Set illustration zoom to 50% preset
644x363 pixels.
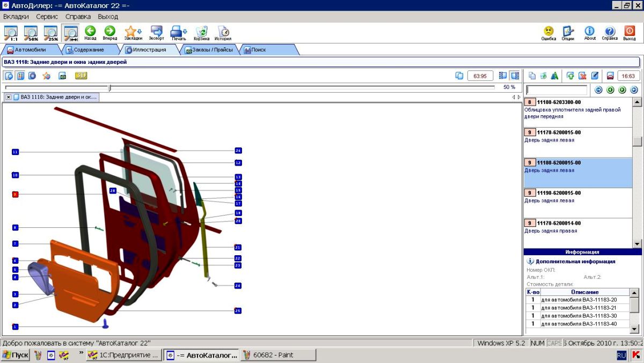tap(31, 33)
